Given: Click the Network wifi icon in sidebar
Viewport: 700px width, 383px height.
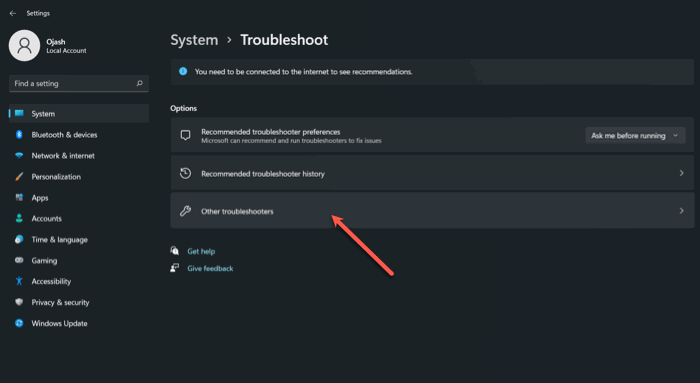Looking at the screenshot, I should (x=19, y=155).
